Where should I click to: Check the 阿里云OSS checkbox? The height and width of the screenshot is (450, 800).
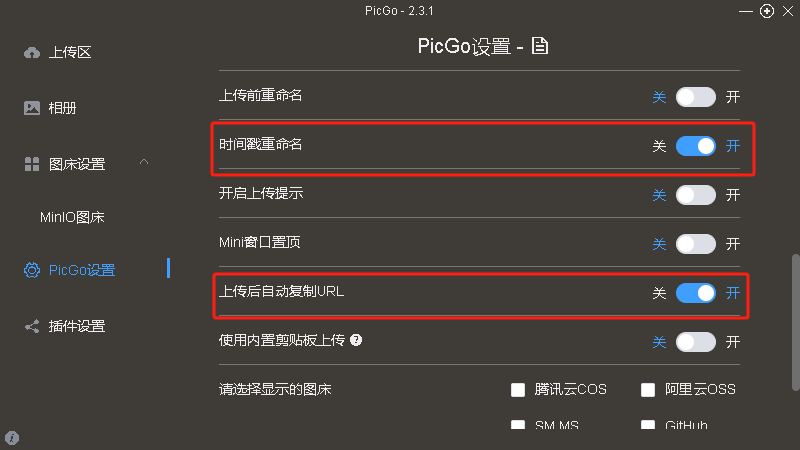(x=648, y=390)
